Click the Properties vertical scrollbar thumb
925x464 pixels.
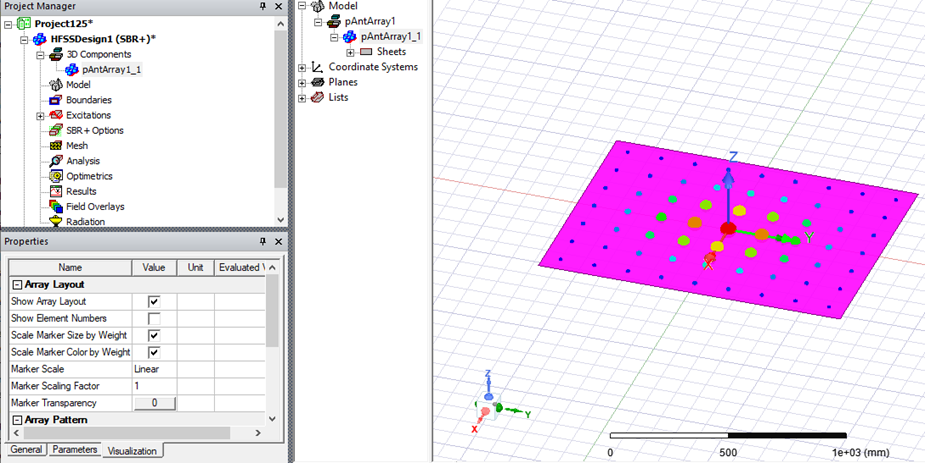(272, 311)
